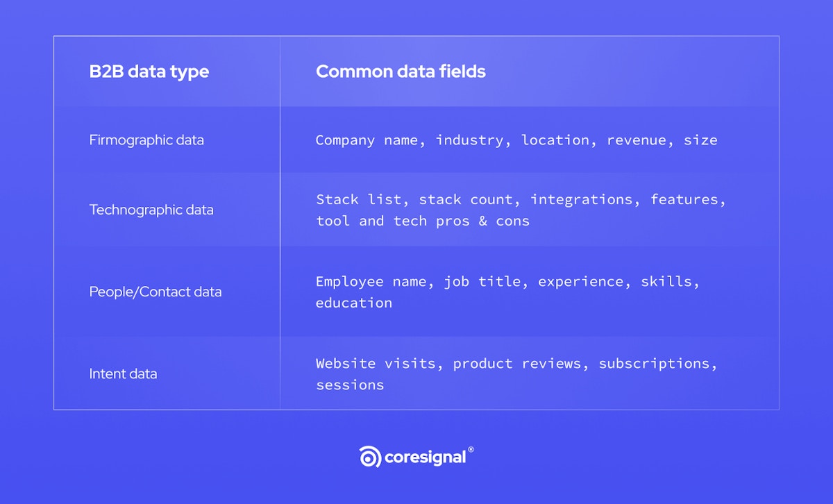
Task: Click the word education
Action: pyautogui.click(x=354, y=303)
